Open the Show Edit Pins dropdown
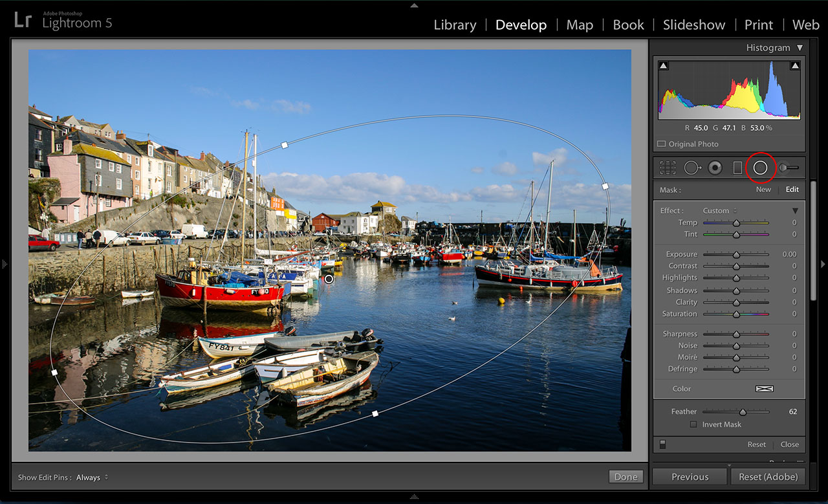Image resolution: width=828 pixels, height=504 pixels. click(92, 477)
